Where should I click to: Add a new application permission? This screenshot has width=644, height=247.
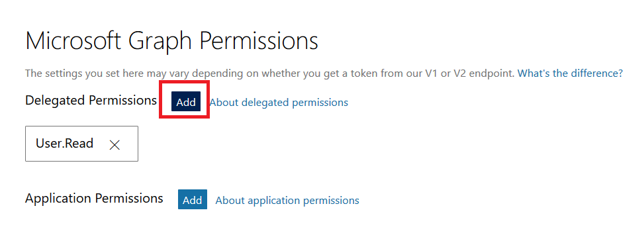point(192,200)
